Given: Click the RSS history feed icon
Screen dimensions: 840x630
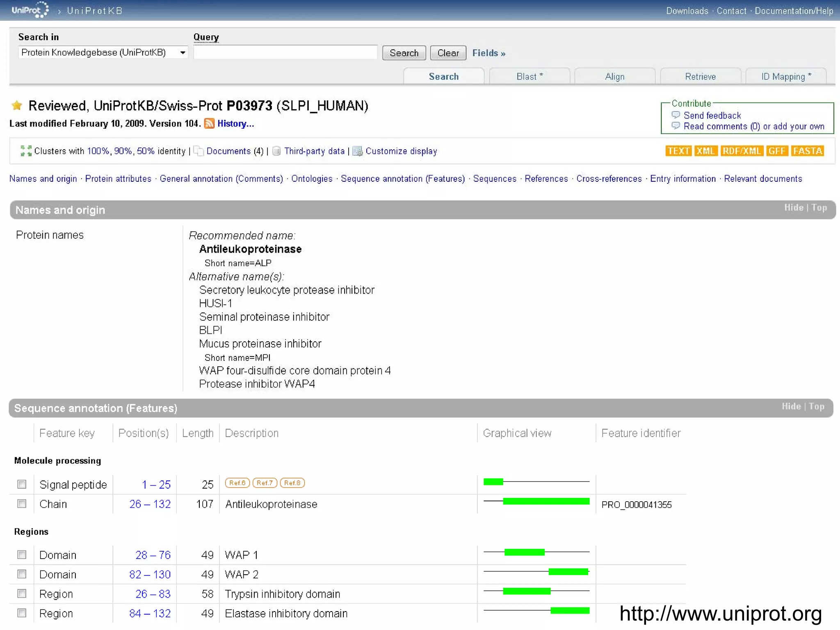Looking at the screenshot, I should (x=209, y=123).
